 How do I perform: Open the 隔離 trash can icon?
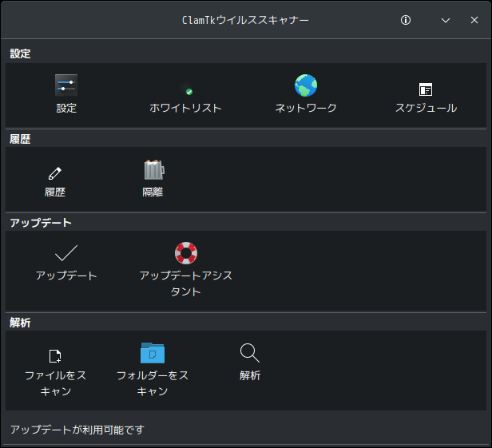(153, 169)
